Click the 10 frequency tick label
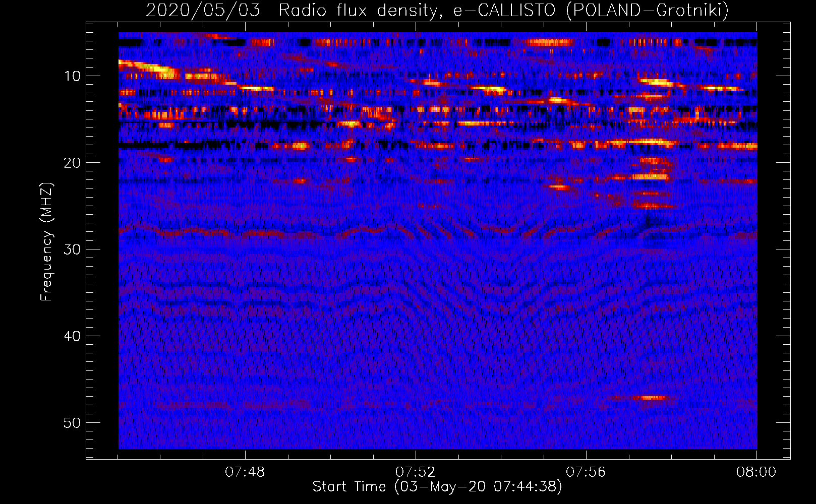Image resolution: width=816 pixels, height=504 pixels. pos(73,76)
